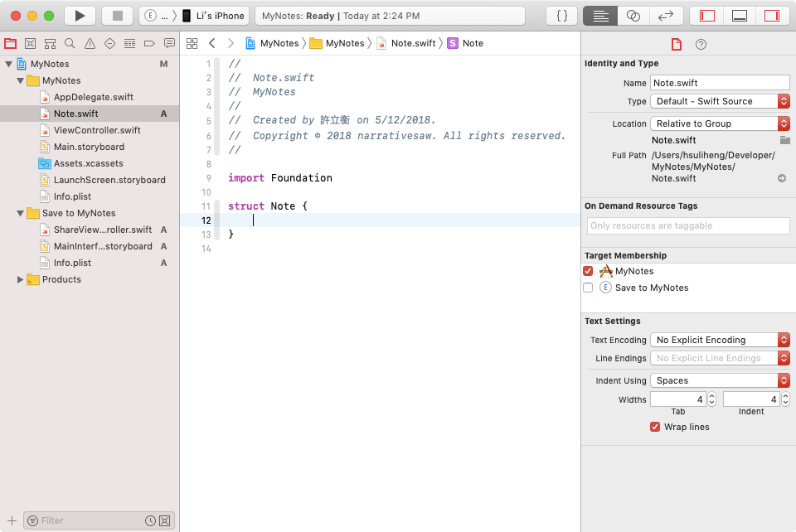Image resolution: width=796 pixels, height=532 pixels.
Task: Check Save to MyNotes target membership
Action: pos(588,288)
